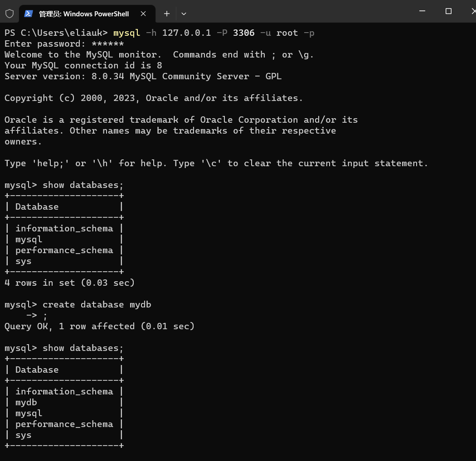Click the Query OK, 1 row affected line
This screenshot has width=476, height=461.
click(x=99, y=326)
